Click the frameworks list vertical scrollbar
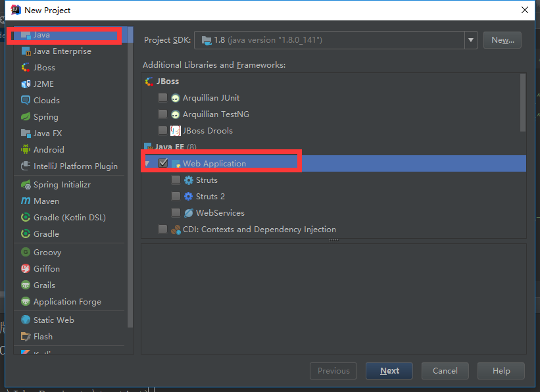 click(523, 103)
